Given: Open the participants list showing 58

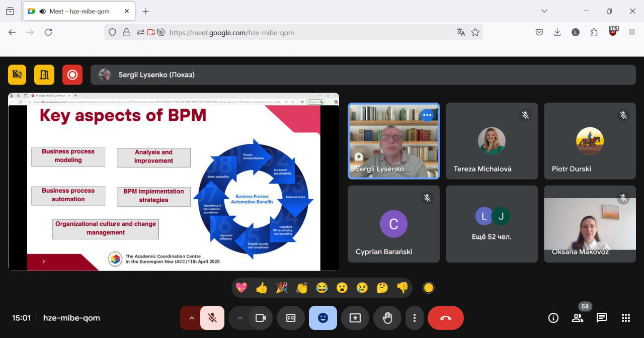Looking at the screenshot, I should [x=578, y=318].
